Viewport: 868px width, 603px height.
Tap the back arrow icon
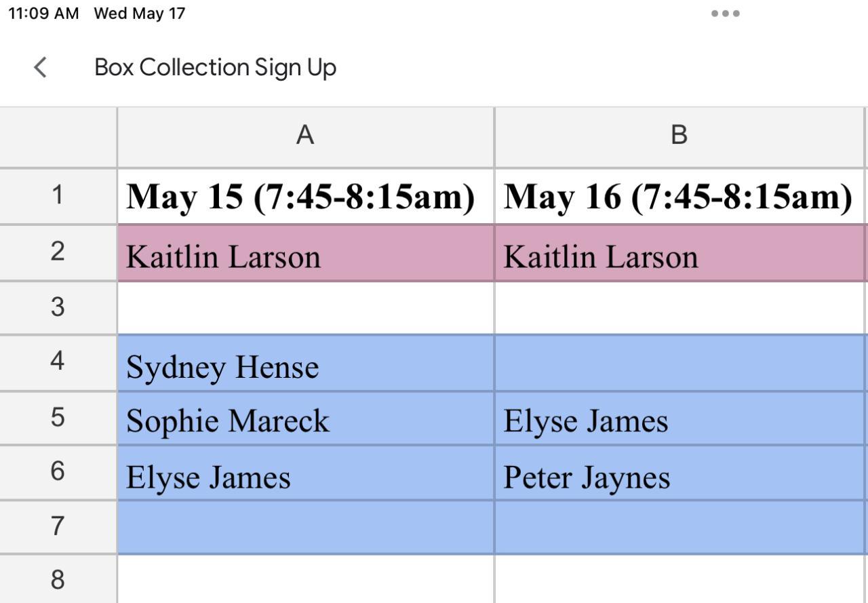(41, 67)
